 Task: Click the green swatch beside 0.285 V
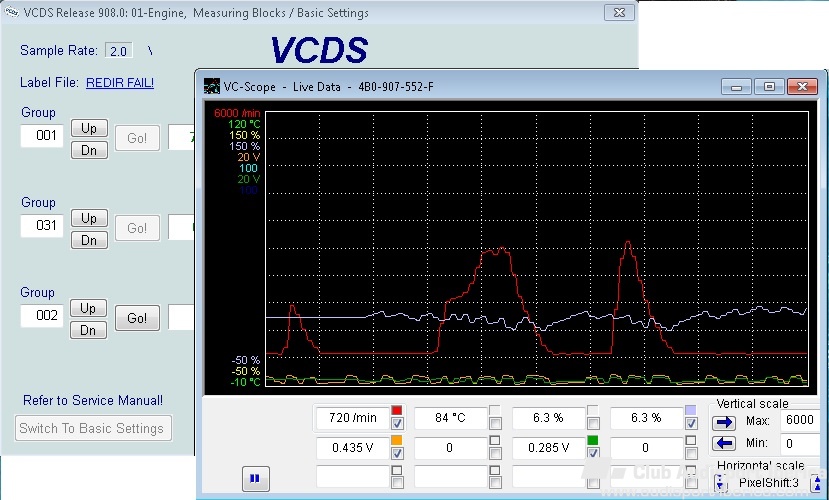coord(593,440)
